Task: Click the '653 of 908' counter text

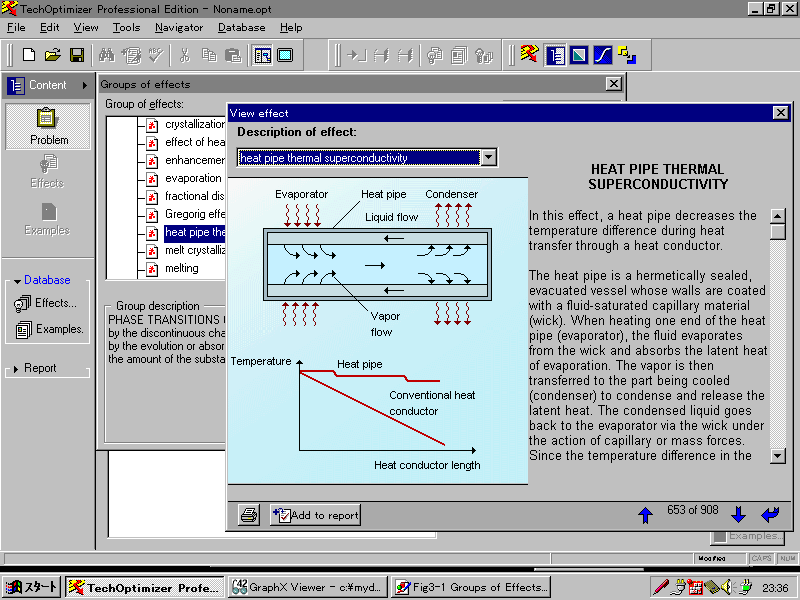Action: (692, 510)
